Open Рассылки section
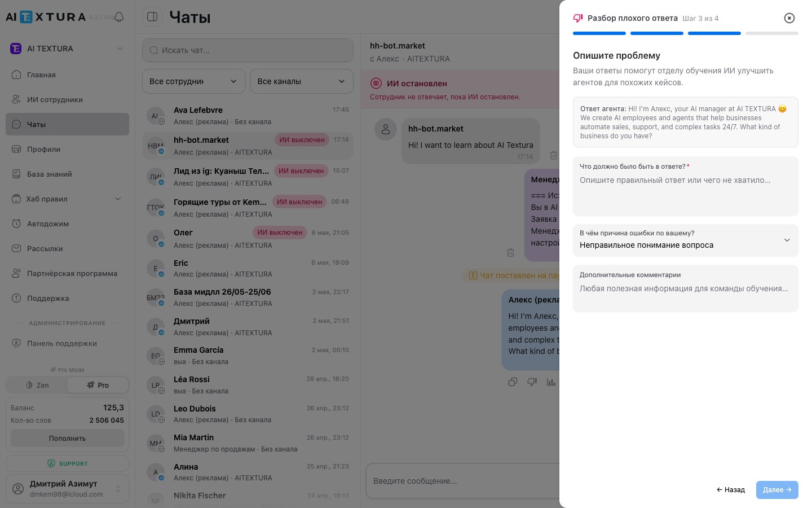The image size is (812, 508). click(67, 248)
